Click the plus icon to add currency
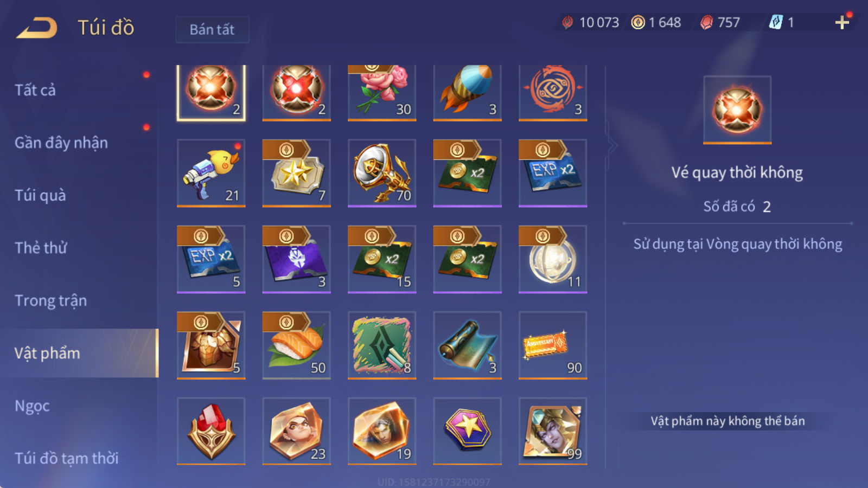The image size is (868, 488). click(842, 22)
